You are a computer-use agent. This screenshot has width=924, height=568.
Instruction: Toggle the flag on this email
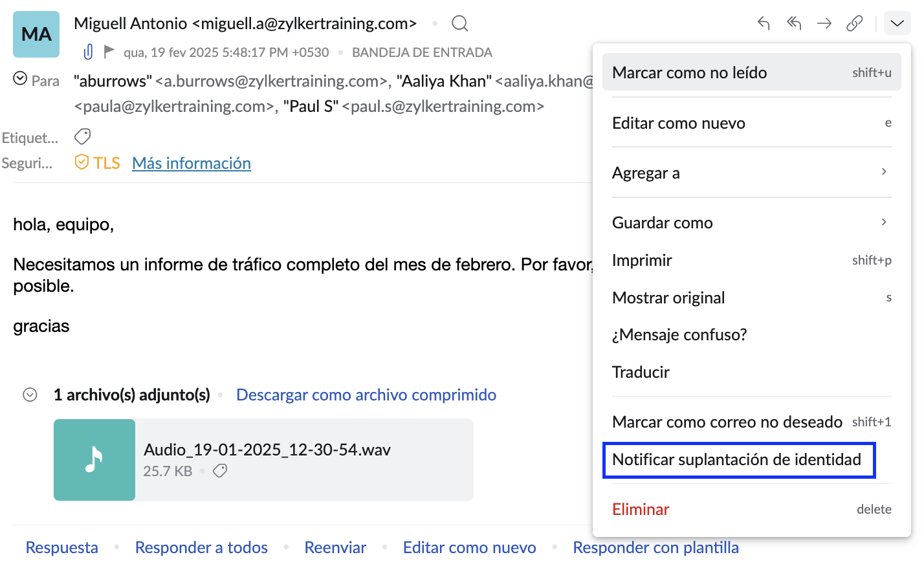coord(109,51)
